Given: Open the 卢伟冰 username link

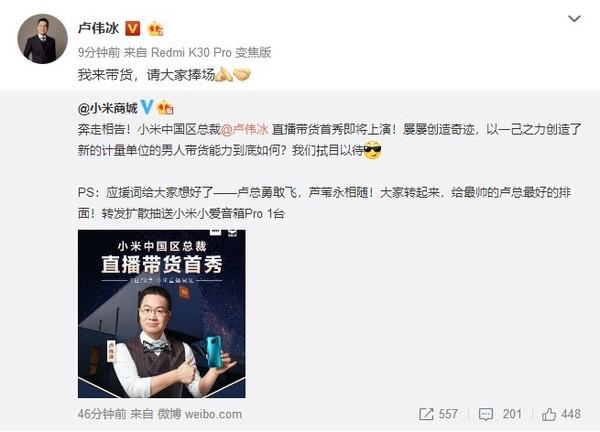Looking at the screenshot, I should [98, 28].
